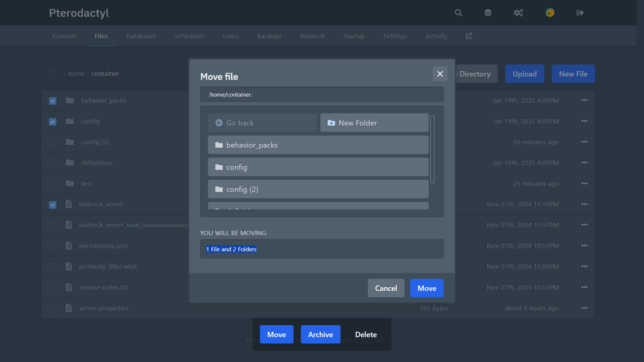The width and height of the screenshot is (644, 362).
Task: Open options menu for bedrock_server row
Action: 584,204
